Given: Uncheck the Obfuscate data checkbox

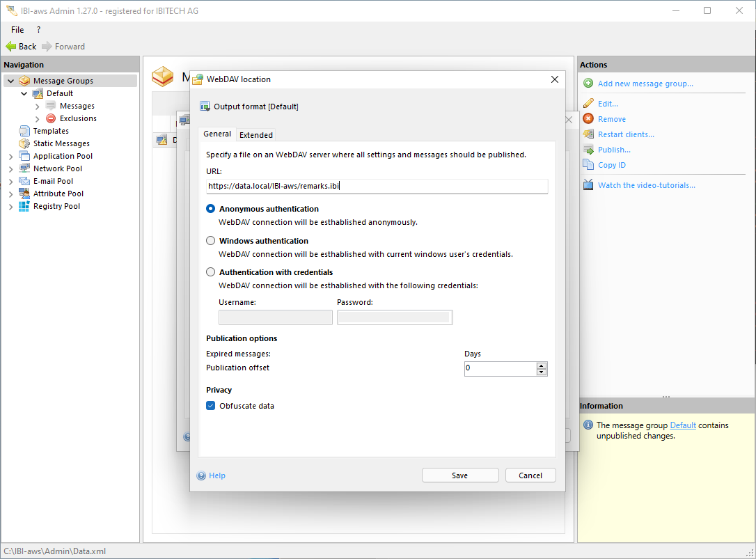Looking at the screenshot, I should [x=211, y=406].
